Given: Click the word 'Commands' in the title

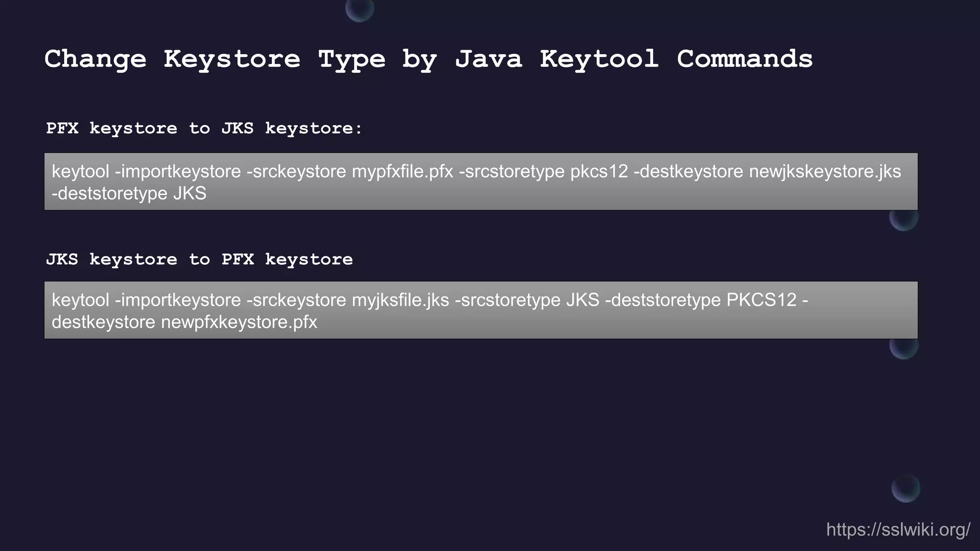Looking at the screenshot, I should 745,59.
